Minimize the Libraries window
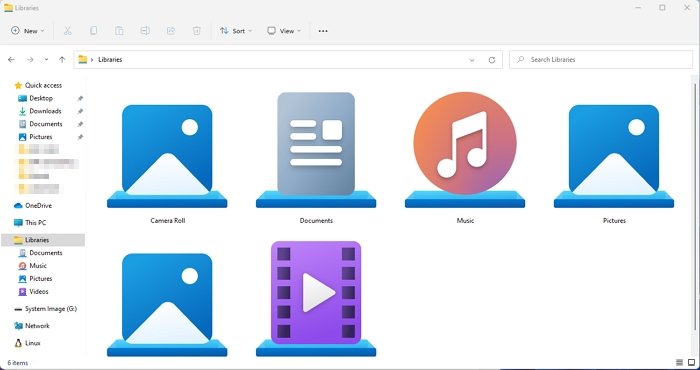This screenshot has width=700, height=370. point(639,8)
